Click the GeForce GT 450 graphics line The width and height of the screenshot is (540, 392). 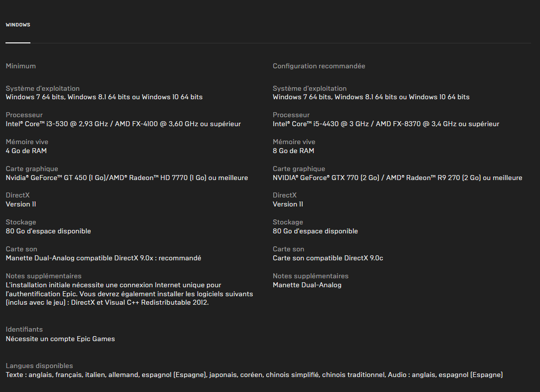coord(127,178)
